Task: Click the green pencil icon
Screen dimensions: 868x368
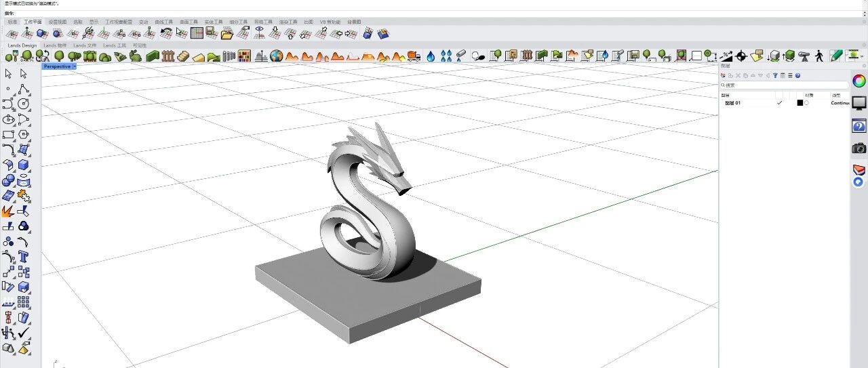Action: 835,56
